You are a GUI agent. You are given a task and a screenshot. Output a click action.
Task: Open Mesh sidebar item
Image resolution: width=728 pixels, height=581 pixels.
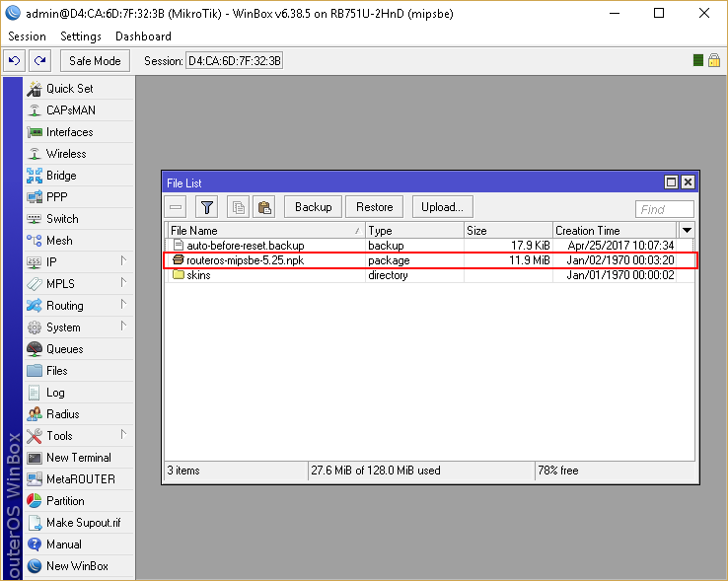[x=79, y=241]
